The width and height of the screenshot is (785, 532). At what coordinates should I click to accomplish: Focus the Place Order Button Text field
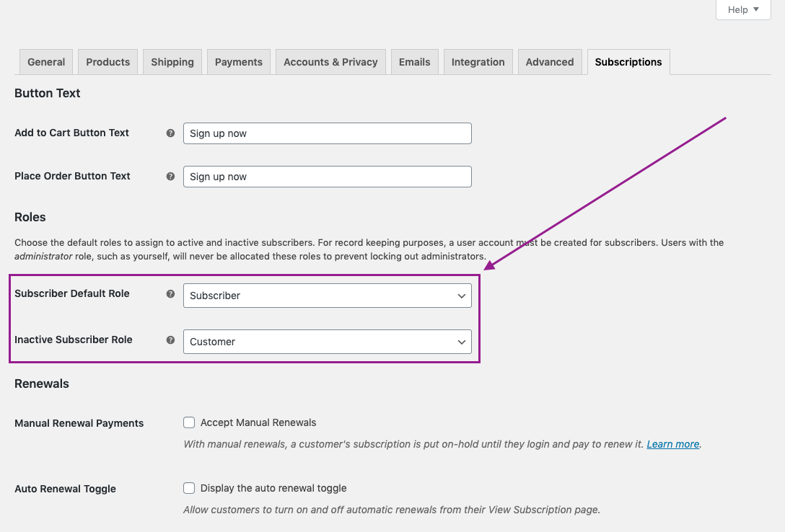click(x=328, y=177)
